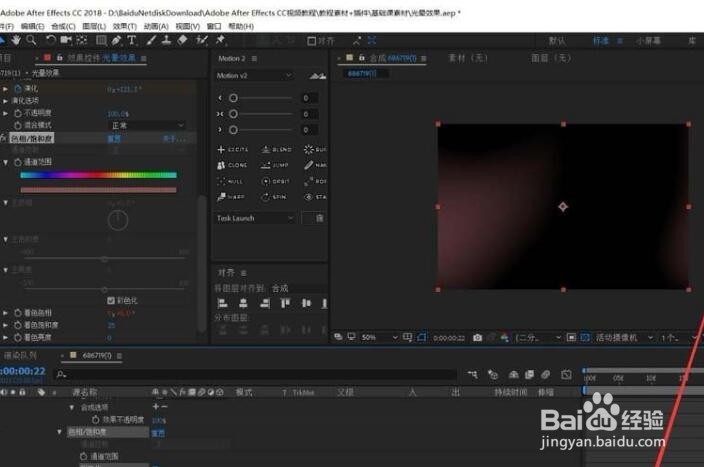Screen dimensions: 704x467
Task: Collapse 合成选项 in timeline
Action: (71, 407)
